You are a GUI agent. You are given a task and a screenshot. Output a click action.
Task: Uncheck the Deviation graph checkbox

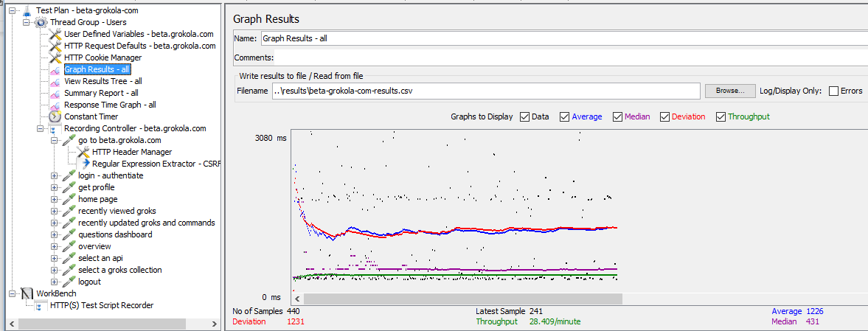point(664,116)
